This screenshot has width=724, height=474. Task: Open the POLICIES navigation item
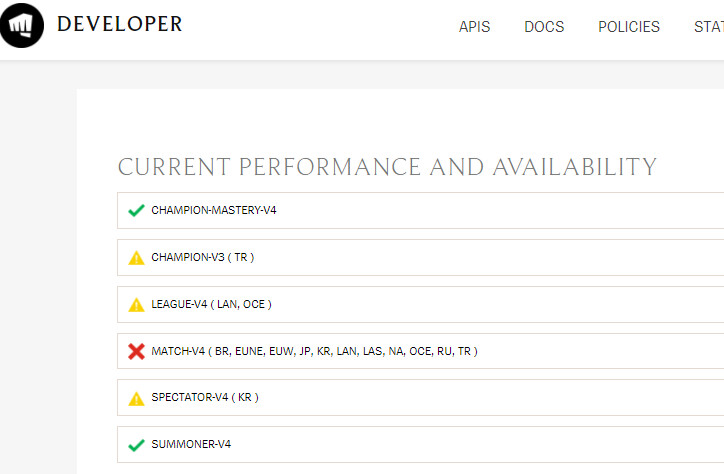click(x=628, y=27)
